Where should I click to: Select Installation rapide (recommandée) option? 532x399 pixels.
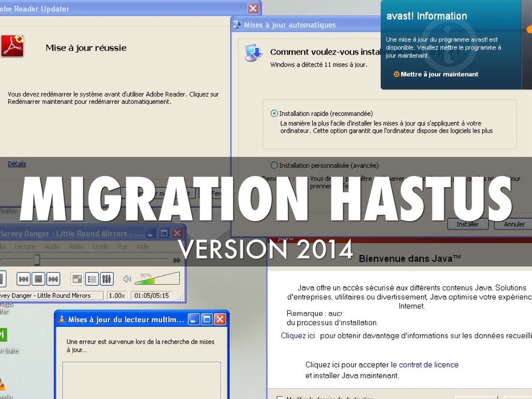[x=274, y=113]
